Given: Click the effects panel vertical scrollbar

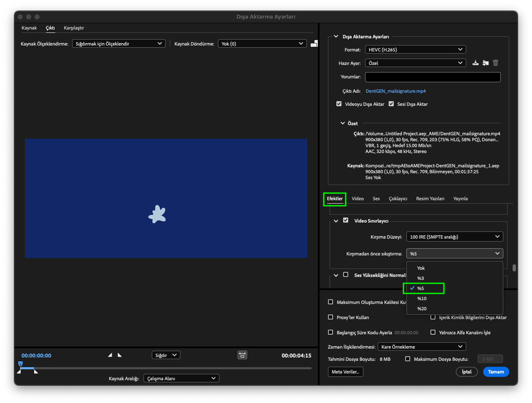Looking at the screenshot, I should 514,268.
